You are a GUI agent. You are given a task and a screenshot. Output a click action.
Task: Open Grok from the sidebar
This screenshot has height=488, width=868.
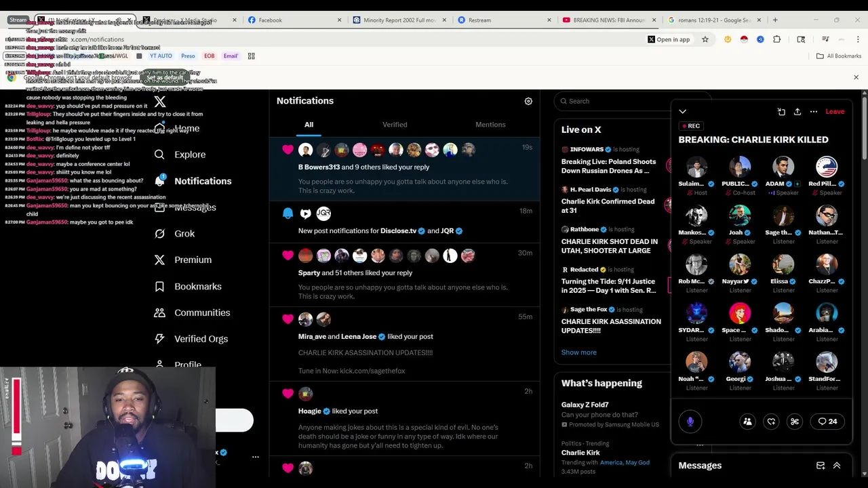point(174,233)
